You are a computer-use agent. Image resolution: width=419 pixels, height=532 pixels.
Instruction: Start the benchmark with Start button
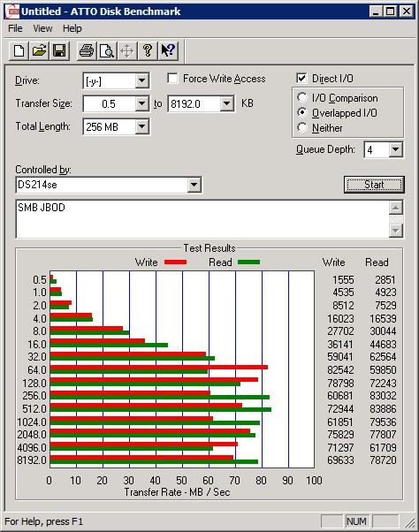coord(374,185)
